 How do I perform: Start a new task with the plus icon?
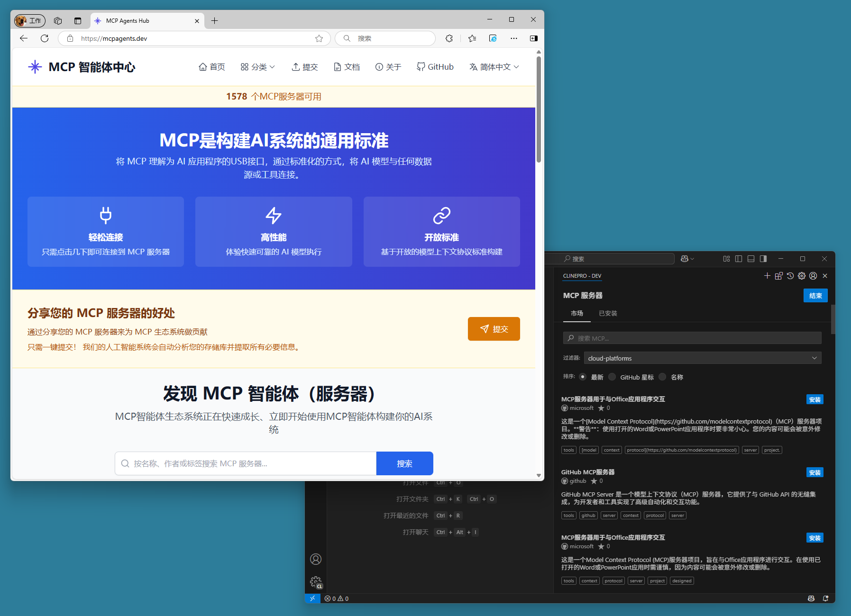click(767, 276)
